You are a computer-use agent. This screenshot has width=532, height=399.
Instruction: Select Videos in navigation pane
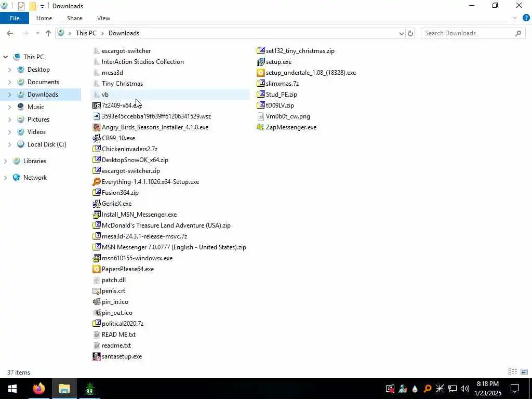click(x=36, y=132)
